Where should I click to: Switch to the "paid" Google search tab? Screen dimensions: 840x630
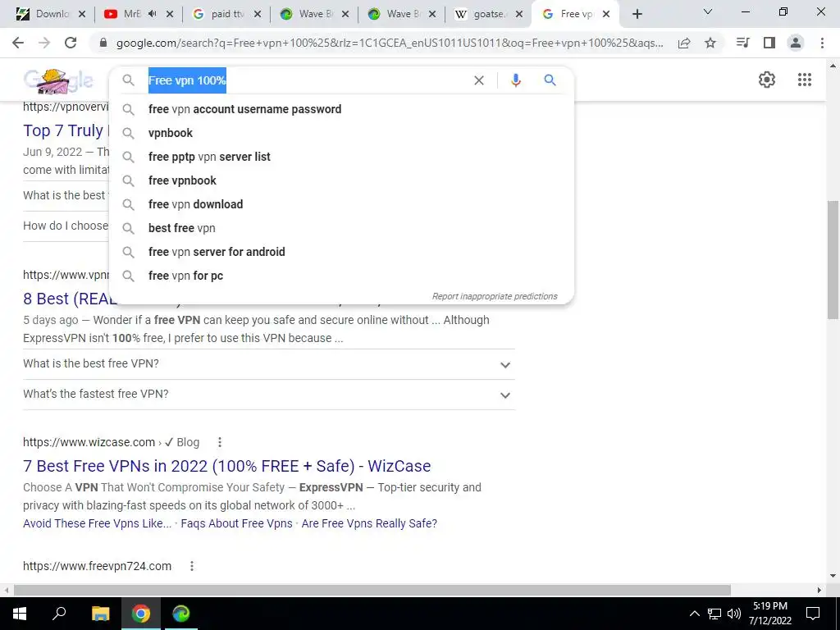(x=226, y=15)
